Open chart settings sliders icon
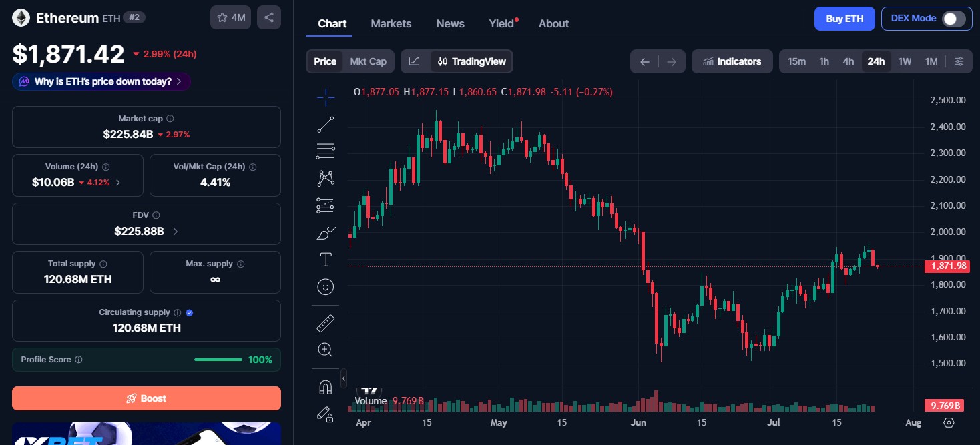 (x=959, y=61)
